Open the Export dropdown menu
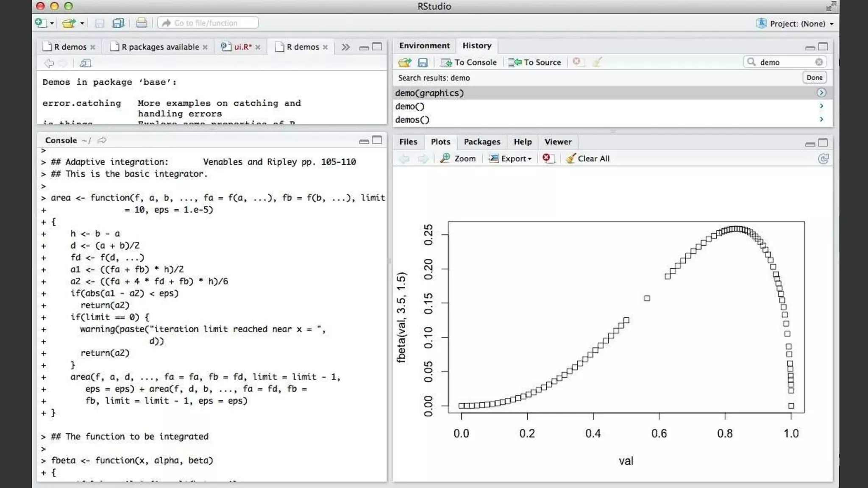Screen dimensions: 868x488 coord(510,158)
